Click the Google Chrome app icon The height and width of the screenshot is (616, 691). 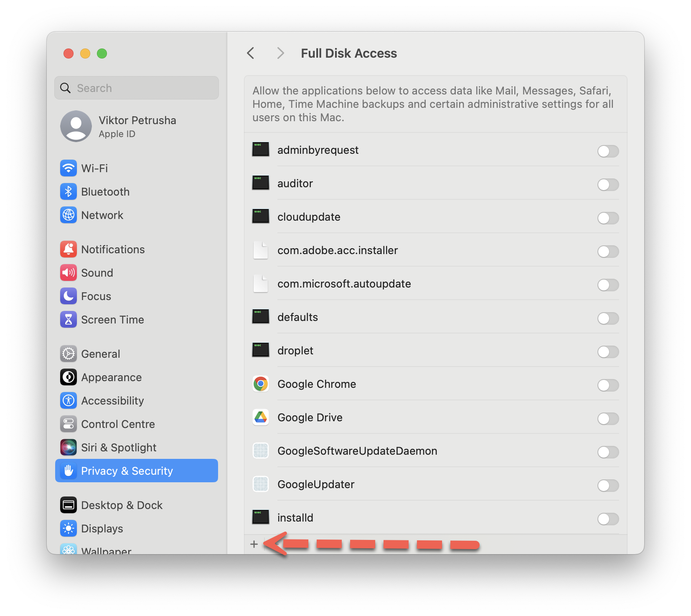coord(261,384)
